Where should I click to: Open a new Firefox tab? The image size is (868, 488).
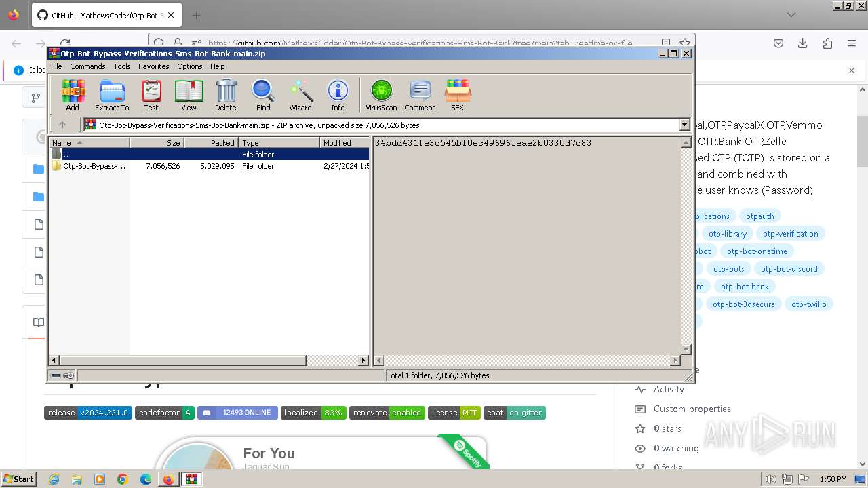(x=196, y=15)
